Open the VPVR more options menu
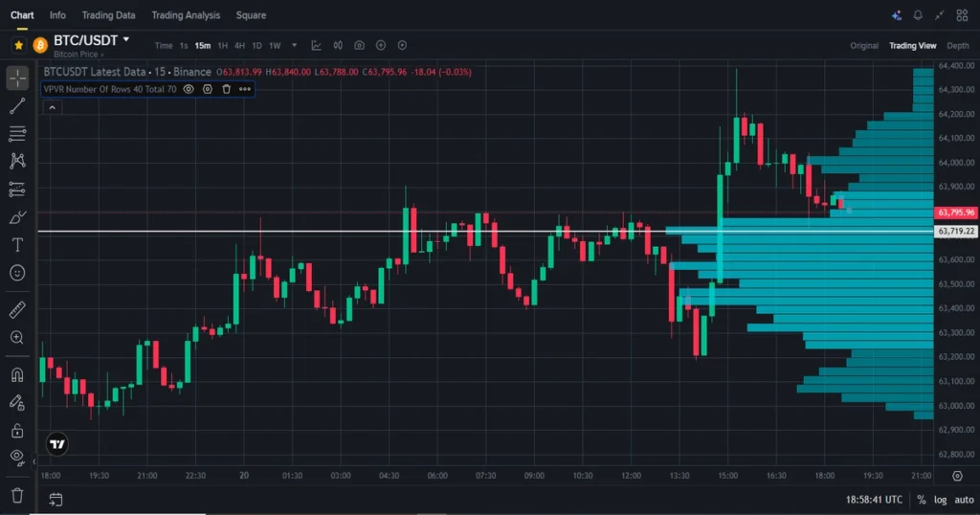The height and width of the screenshot is (515, 980). [x=245, y=89]
